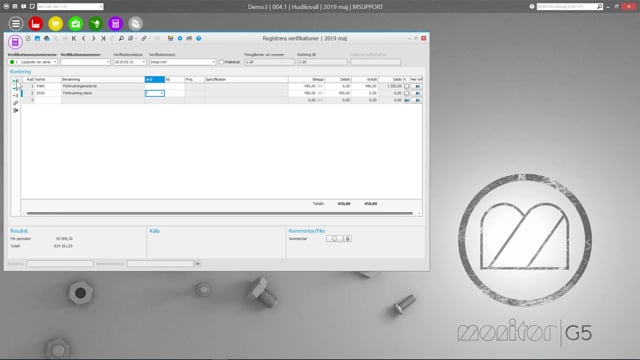Save the verification with the blue disk icon
The image size is (640, 360).
37,38
